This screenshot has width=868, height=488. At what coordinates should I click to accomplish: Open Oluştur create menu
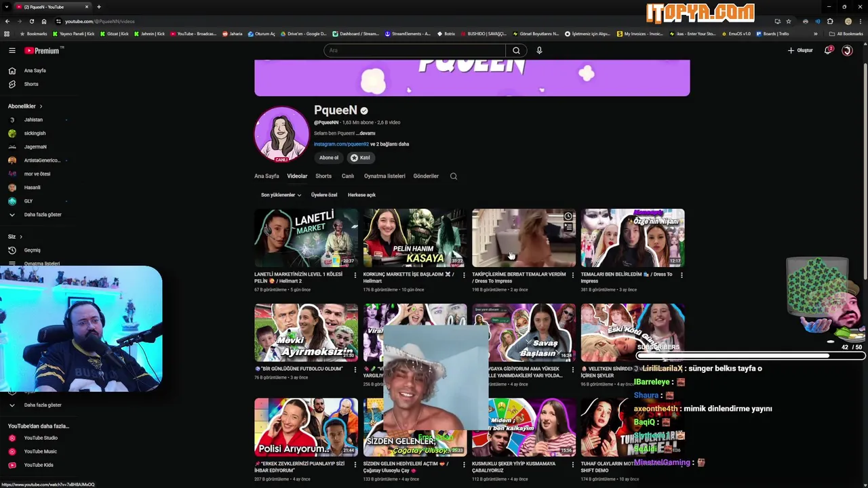[x=800, y=50]
